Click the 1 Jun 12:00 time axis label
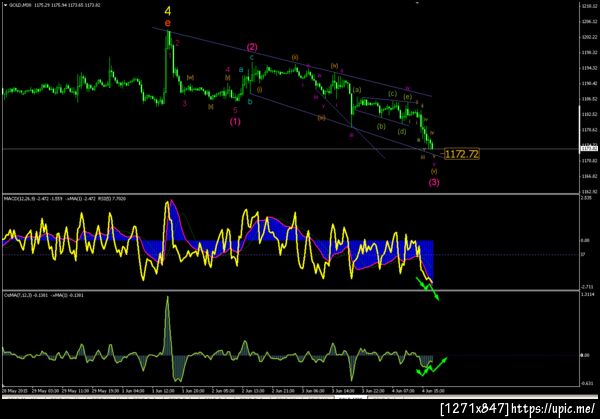The width and height of the screenshot is (600, 419). pos(163,391)
